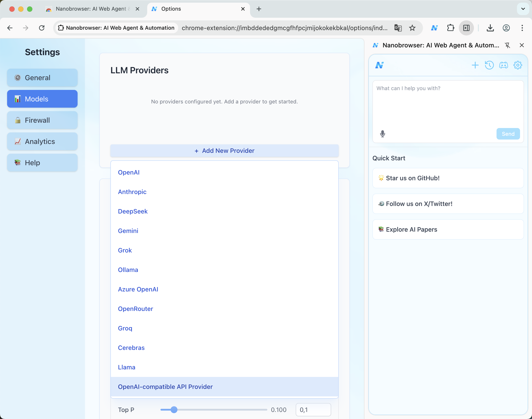This screenshot has width=532, height=419.
Task: Select Grok provider option
Action: click(x=224, y=250)
